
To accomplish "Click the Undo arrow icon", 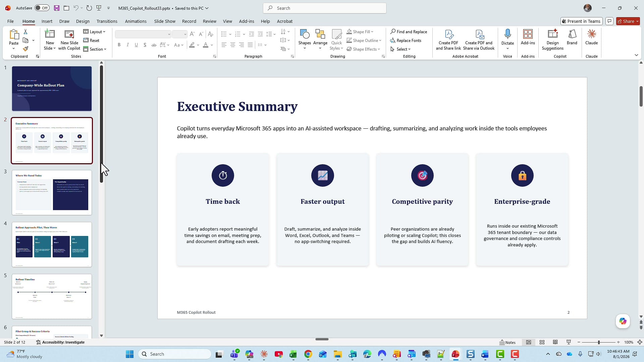I will 76,8.
